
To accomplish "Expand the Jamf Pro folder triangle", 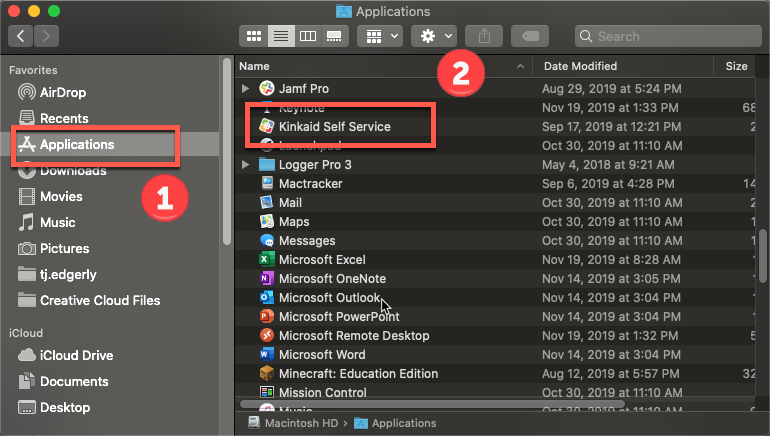I will point(245,88).
